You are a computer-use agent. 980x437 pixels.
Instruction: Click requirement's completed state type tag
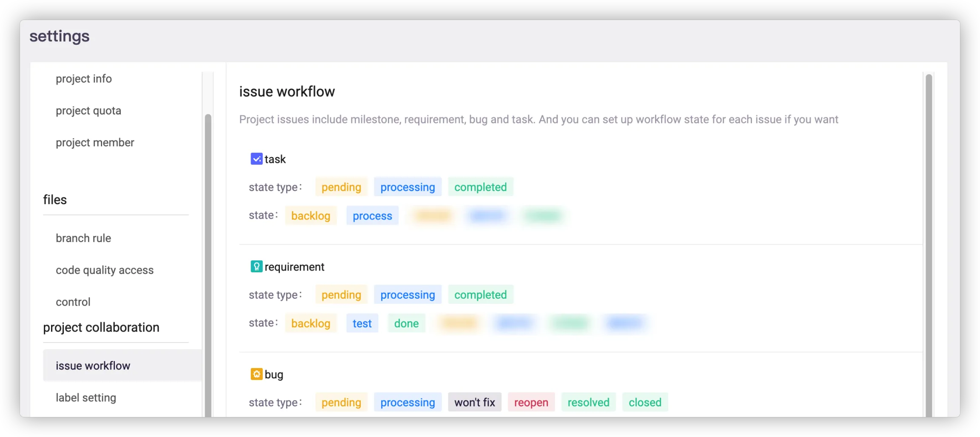[480, 295]
